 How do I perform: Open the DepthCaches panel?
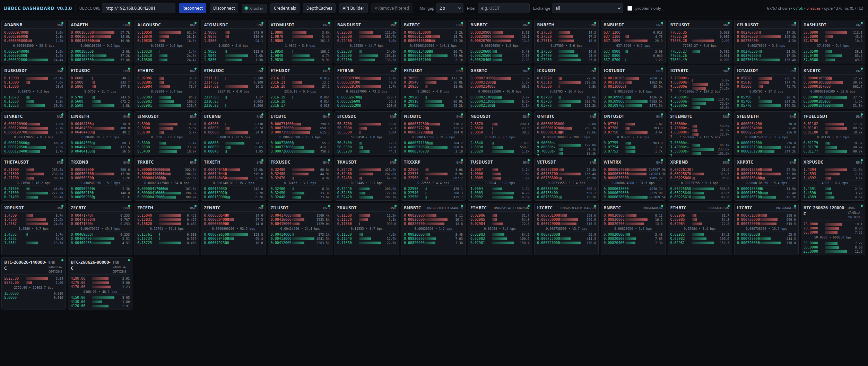click(x=319, y=8)
